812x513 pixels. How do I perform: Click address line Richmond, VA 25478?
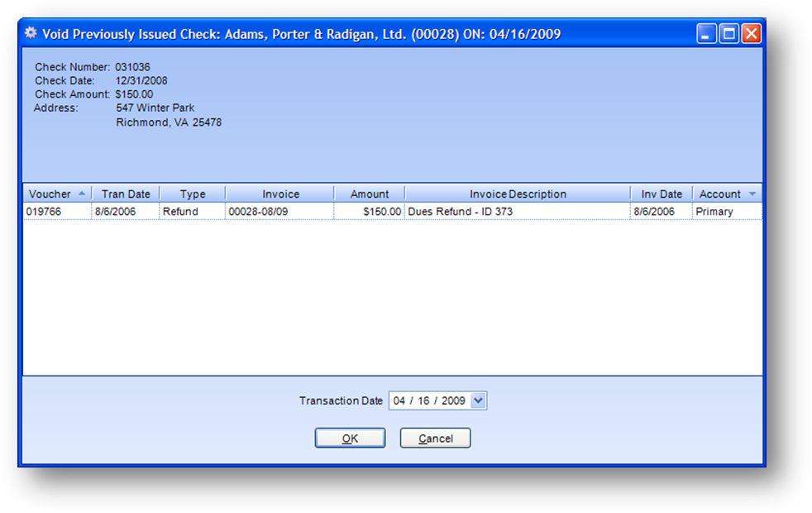pos(169,122)
